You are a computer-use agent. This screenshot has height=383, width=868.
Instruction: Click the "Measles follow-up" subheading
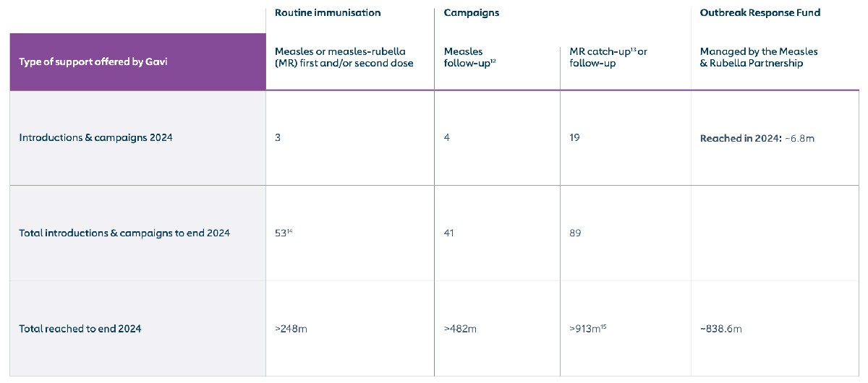pyautogui.click(x=469, y=57)
